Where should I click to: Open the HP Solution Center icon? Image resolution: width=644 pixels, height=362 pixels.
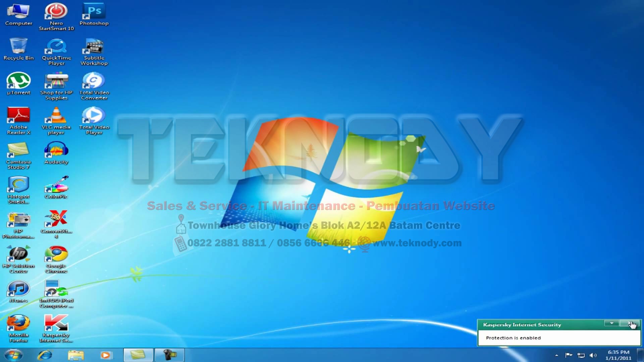(x=18, y=259)
